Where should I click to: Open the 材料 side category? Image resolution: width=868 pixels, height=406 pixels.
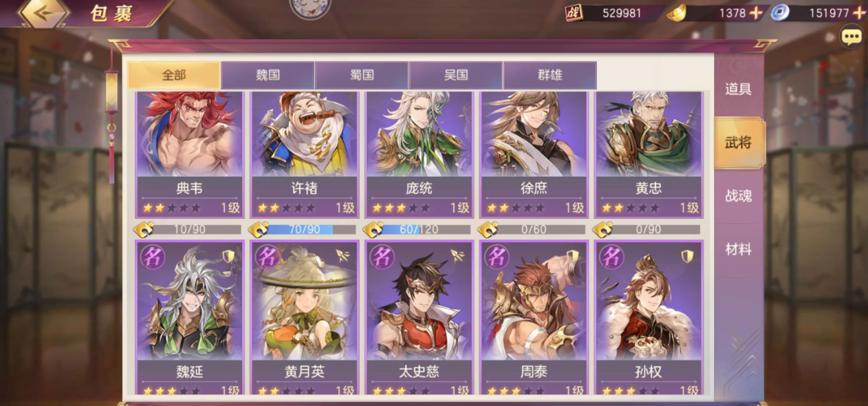pyautogui.click(x=738, y=250)
